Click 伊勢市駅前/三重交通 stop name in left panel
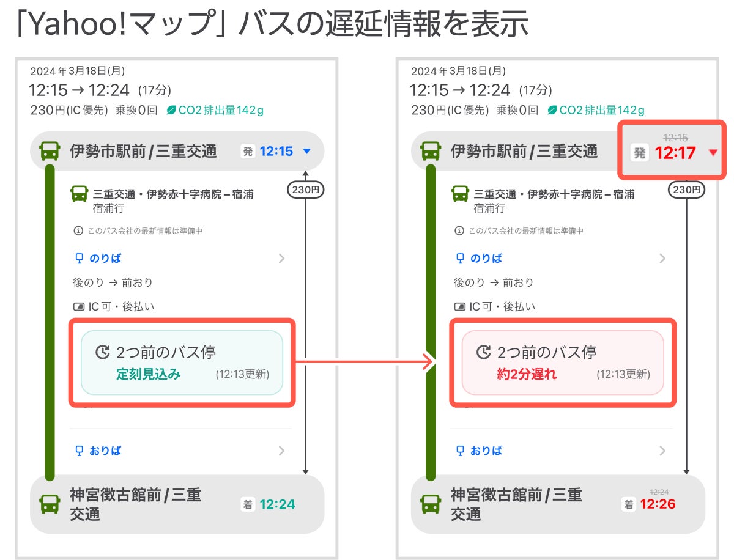The image size is (734, 560). pos(143,152)
